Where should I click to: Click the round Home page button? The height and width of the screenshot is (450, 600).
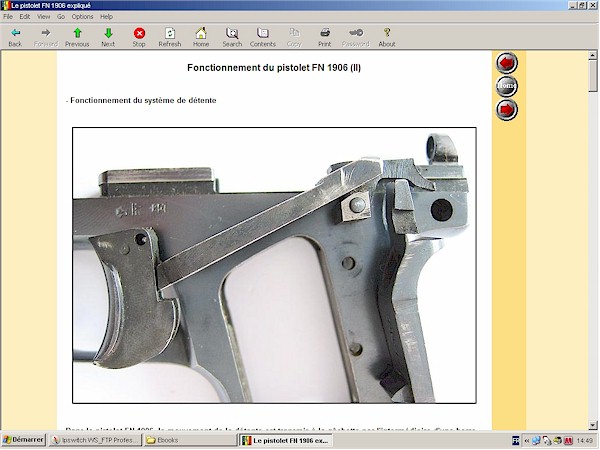(x=507, y=86)
